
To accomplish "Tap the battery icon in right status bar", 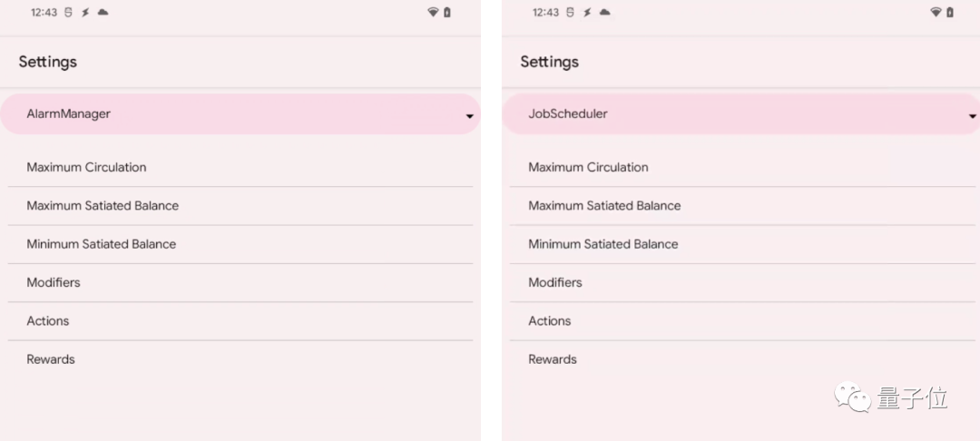I will click(950, 13).
